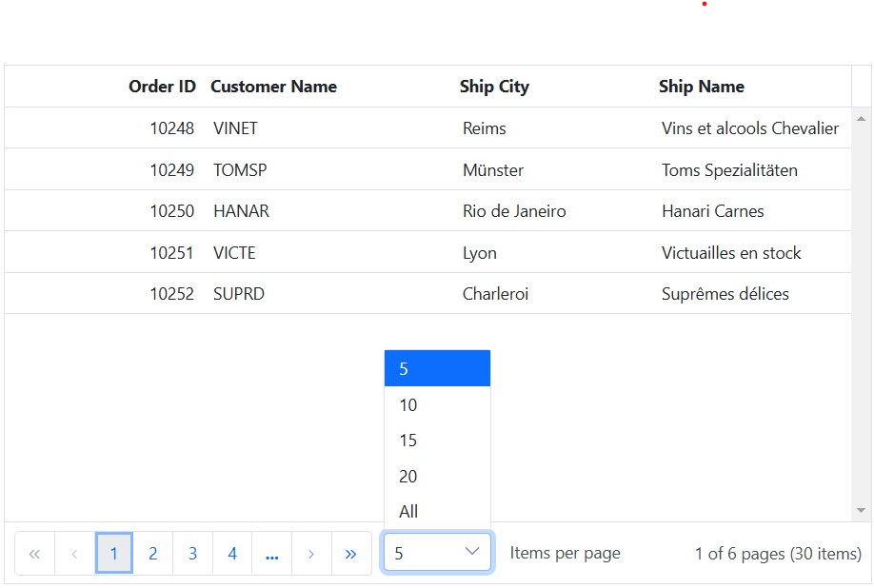Sort by Customer Name column header
Screen dimensions: 874x588
(x=273, y=87)
